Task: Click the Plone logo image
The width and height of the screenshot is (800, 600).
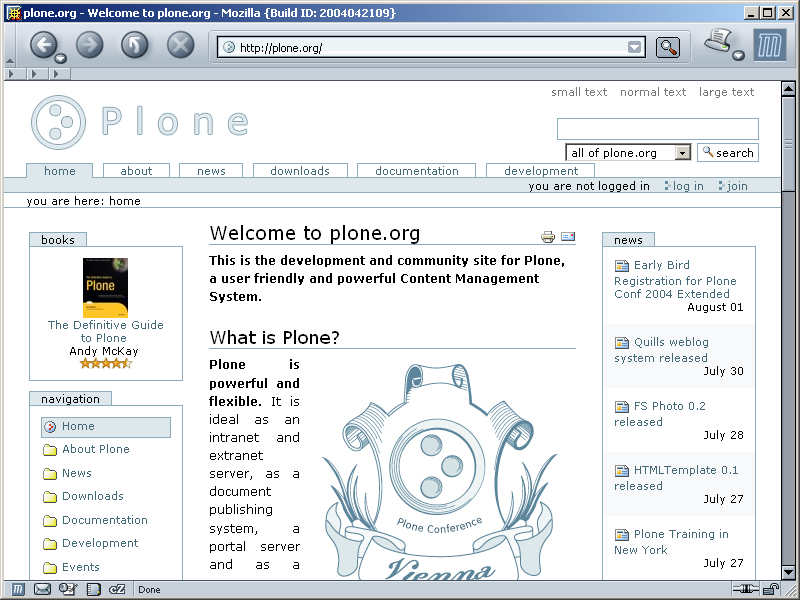Action: [140, 122]
